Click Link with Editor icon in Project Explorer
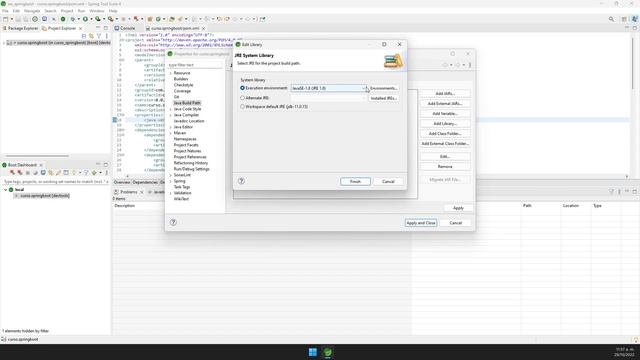This screenshot has height=360, width=640. tap(91, 36)
